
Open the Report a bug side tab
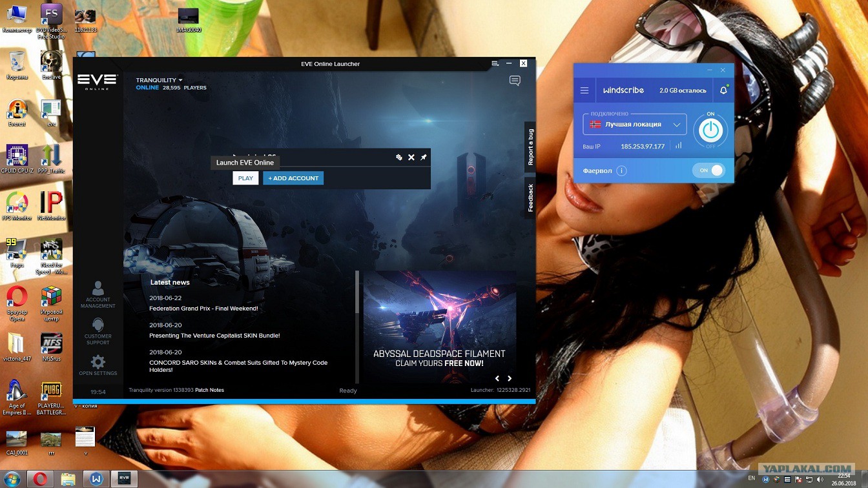530,147
